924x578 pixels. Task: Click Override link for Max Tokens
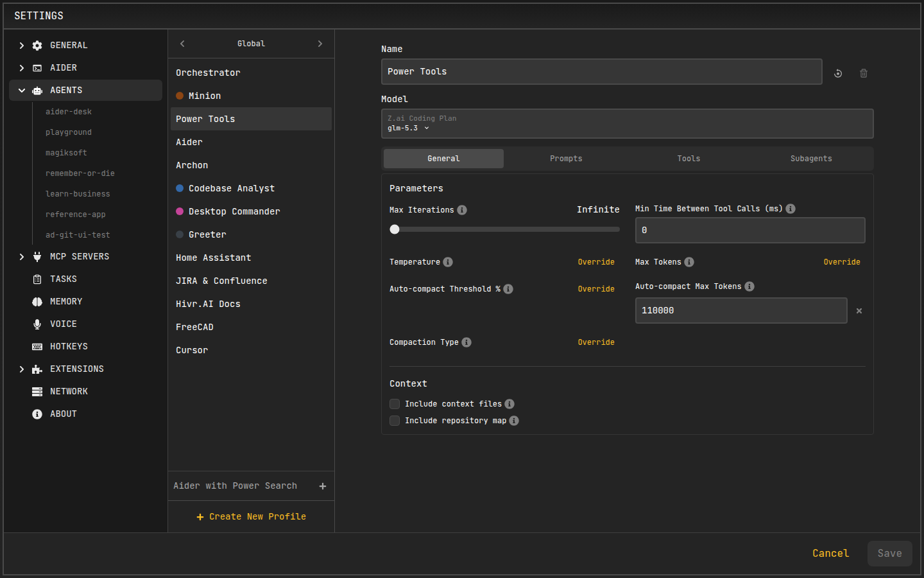pos(842,262)
